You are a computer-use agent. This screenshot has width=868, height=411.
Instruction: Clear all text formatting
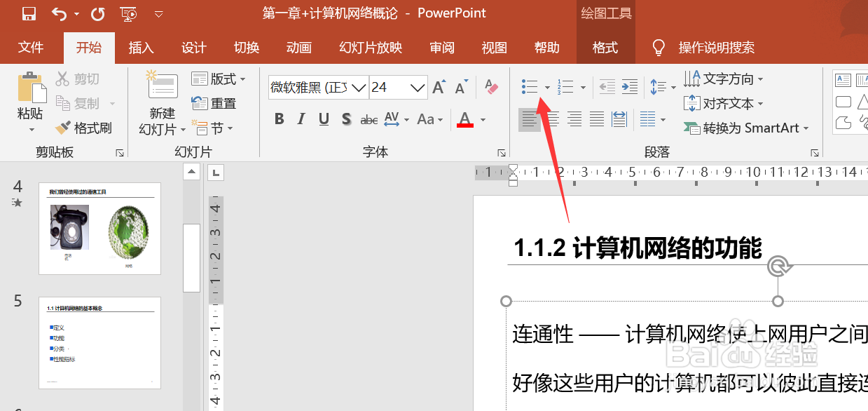(x=491, y=87)
